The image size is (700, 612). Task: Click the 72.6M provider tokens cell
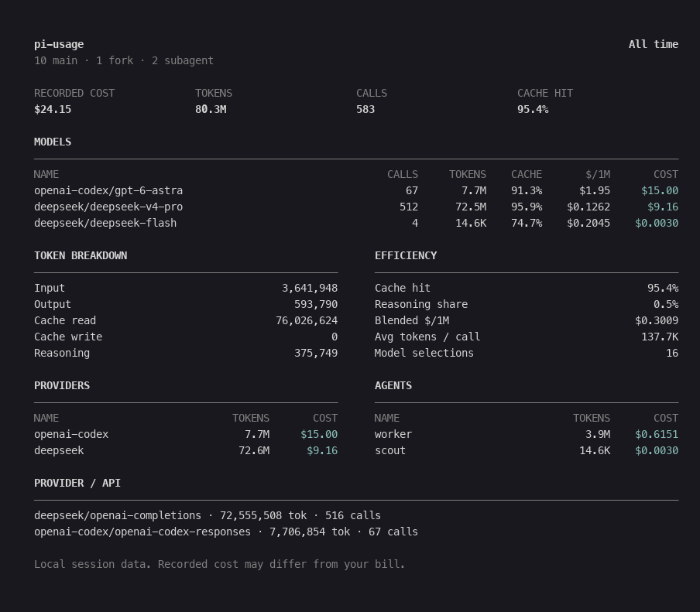point(254,450)
